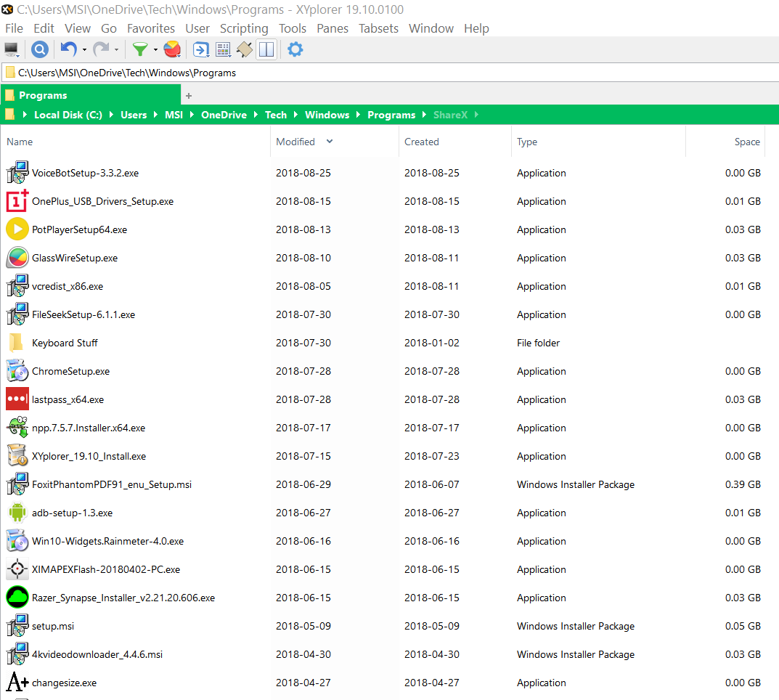779x700 pixels.
Task: Open the drives (computer monitor) toolbar button
Action: click(11, 49)
